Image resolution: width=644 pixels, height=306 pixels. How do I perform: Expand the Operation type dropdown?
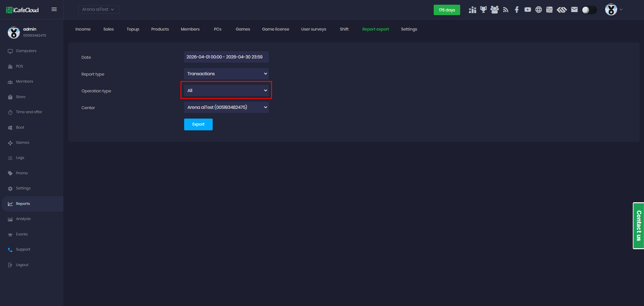pyautogui.click(x=226, y=91)
